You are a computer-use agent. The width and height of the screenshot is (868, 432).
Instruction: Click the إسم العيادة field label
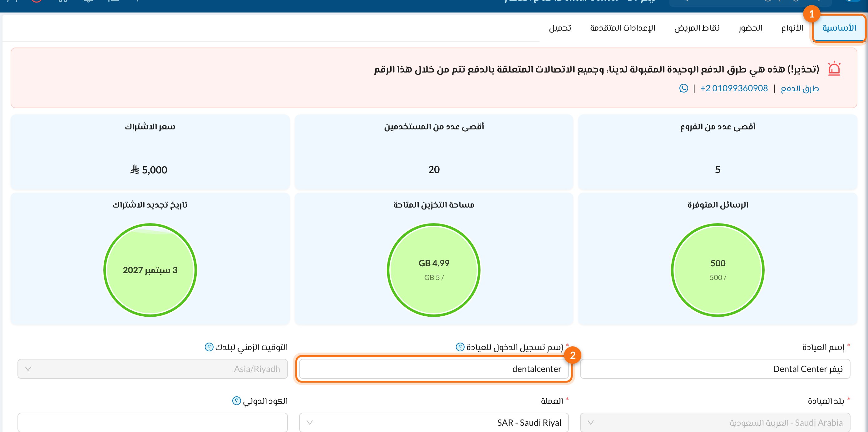pos(823,347)
